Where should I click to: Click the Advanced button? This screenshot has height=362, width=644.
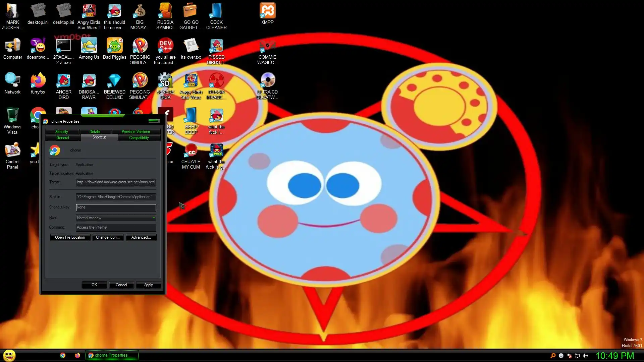point(141,237)
